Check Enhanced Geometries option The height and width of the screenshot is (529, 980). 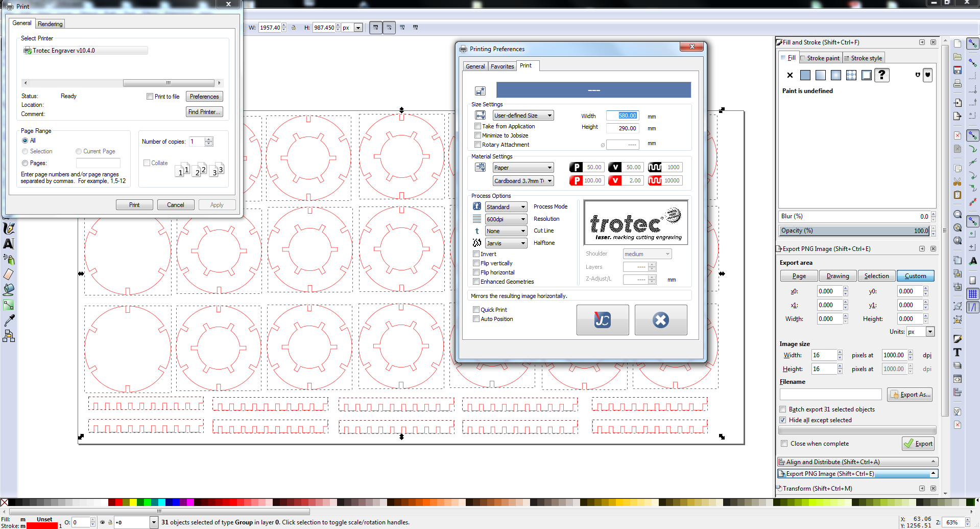pos(476,282)
